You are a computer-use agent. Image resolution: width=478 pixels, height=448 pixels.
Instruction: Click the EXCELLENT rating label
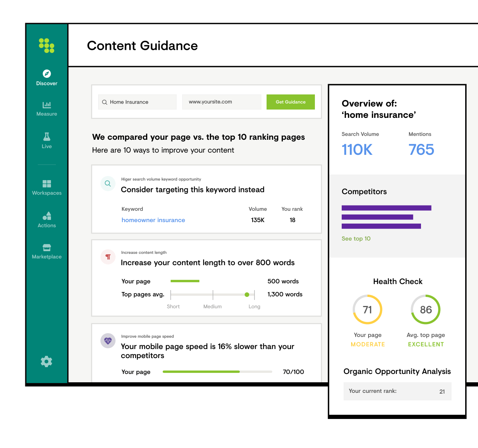click(x=426, y=344)
